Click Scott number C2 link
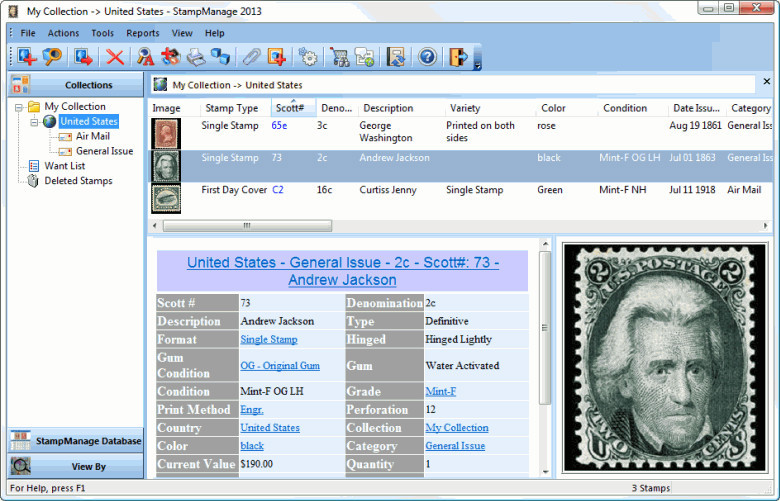This screenshot has height=501, width=780. 278,190
